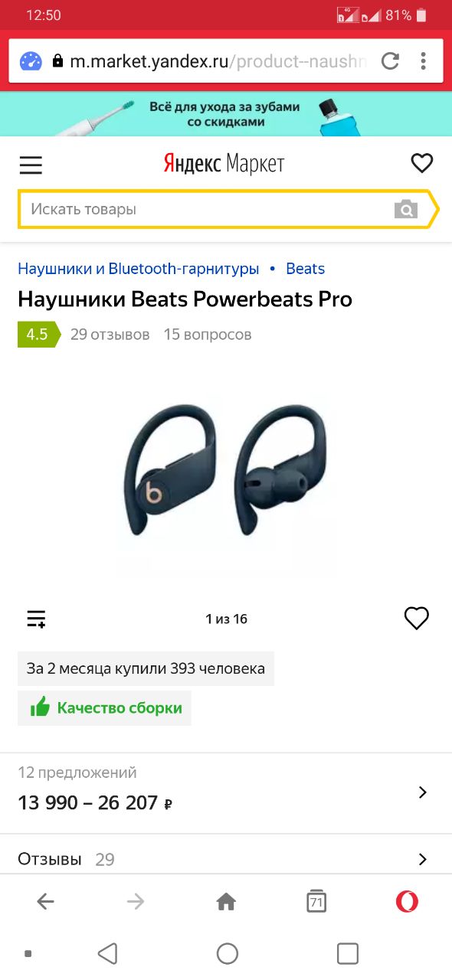Search by photo using camera icon
The height and width of the screenshot is (980, 452).
406,209
